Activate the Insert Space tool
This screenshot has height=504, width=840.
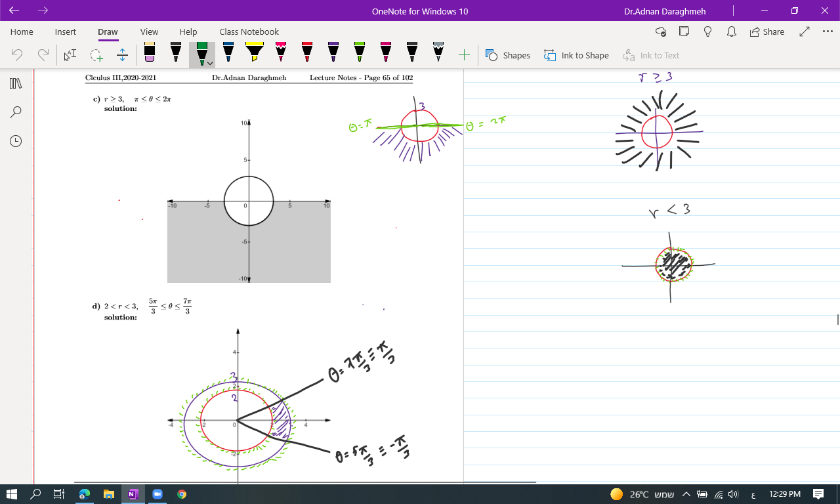click(x=122, y=55)
